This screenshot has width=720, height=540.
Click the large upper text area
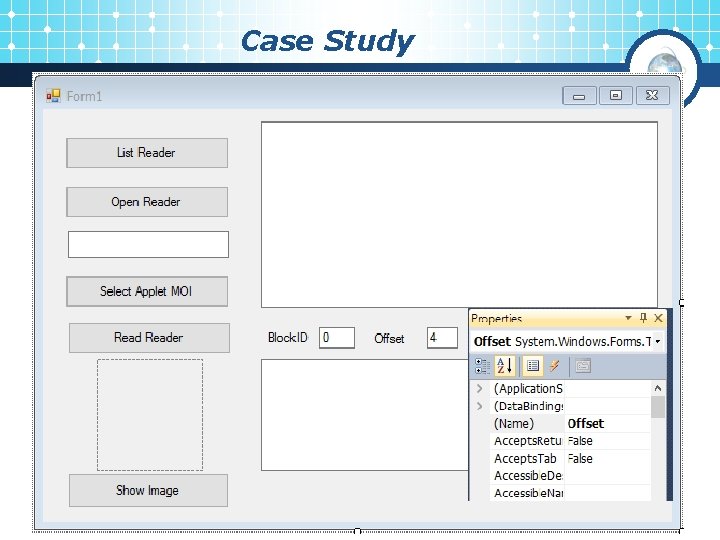[459, 214]
